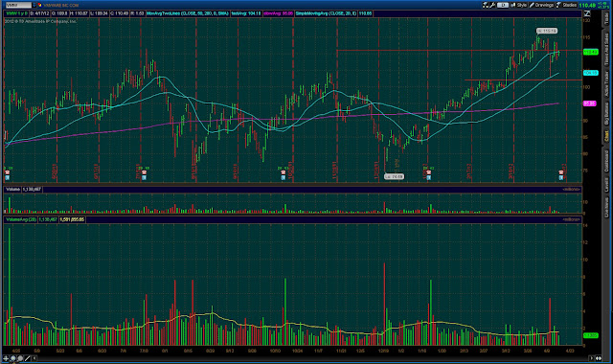Open the Times And Sales side tab
Image resolution: width=613 pixels, height=364 pixels.
[x=606, y=49]
